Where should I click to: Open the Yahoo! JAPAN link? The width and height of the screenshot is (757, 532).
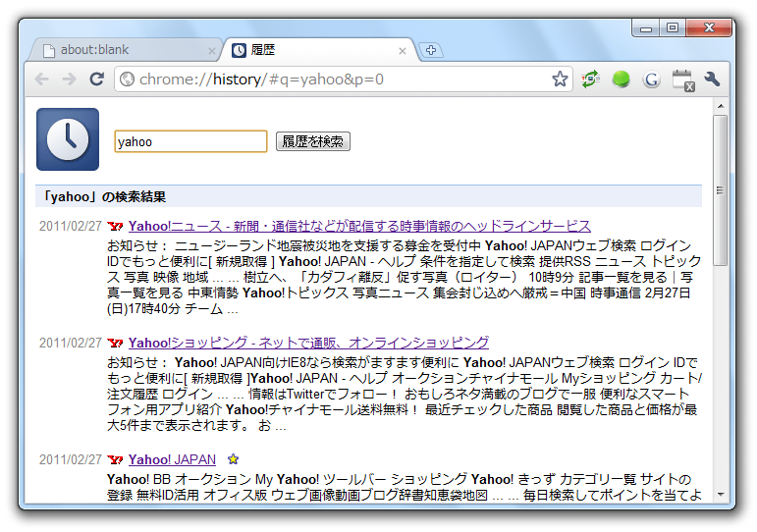pyautogui.click(x=172, y=459)
